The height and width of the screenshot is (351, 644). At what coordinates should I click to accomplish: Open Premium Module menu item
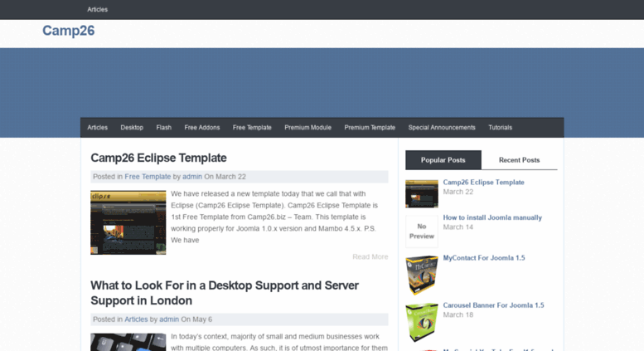tap(308, 128)
